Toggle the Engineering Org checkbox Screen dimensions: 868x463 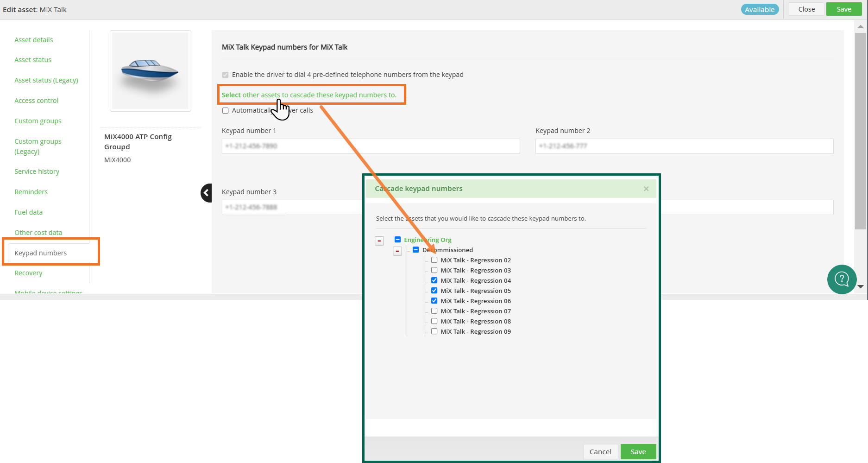pyautogui.click(x=397, y=240)
